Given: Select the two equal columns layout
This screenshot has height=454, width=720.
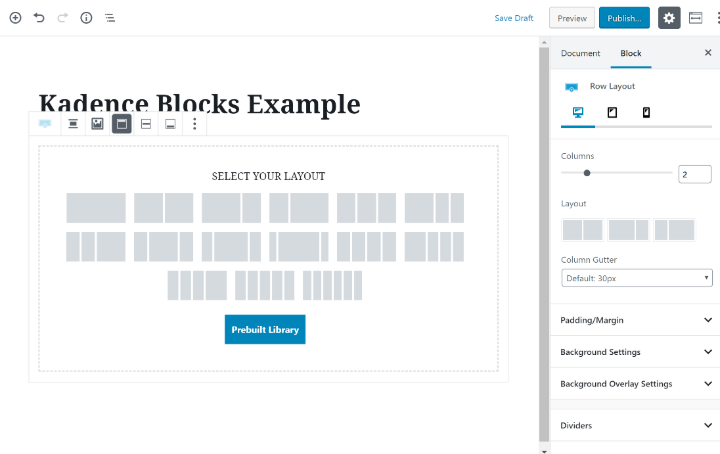Looking at the screenshot, I should coord(163,208).
